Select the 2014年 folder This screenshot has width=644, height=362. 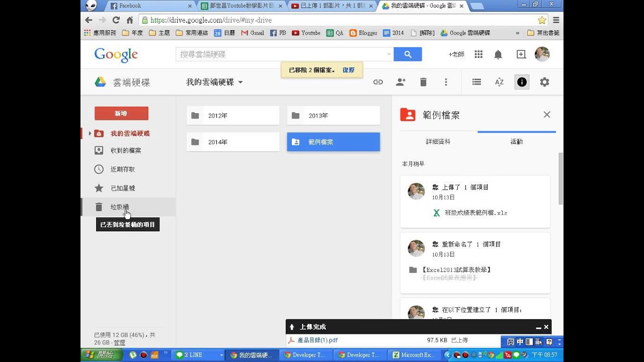pos(233,142)
